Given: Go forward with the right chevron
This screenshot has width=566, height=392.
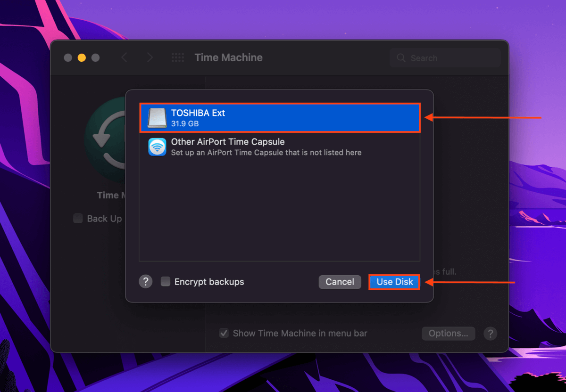Looking at the screenshot, I should (150, 57).
